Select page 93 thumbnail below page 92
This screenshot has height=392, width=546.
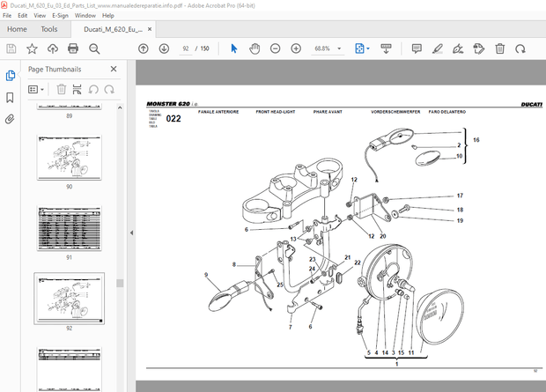(70, 369)
